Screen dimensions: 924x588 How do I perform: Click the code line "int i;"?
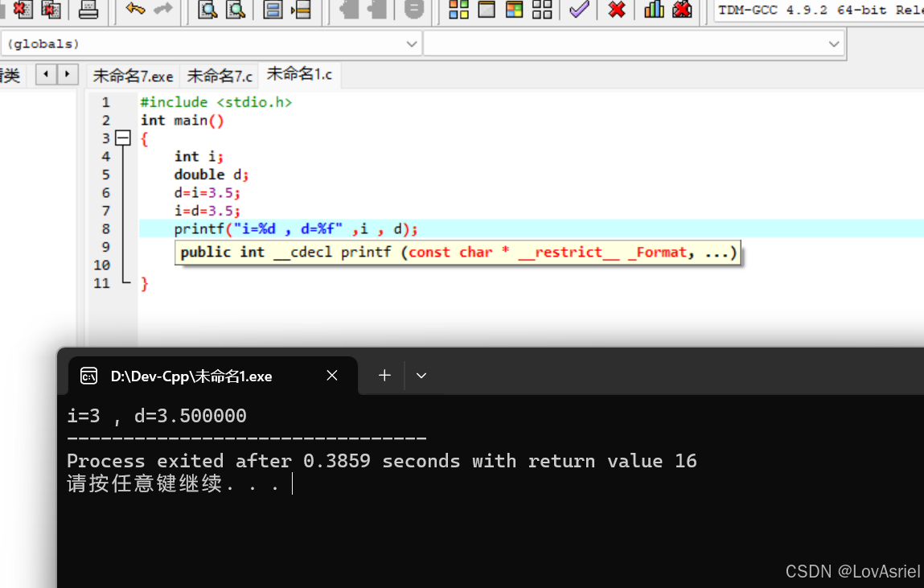(199, 156)
